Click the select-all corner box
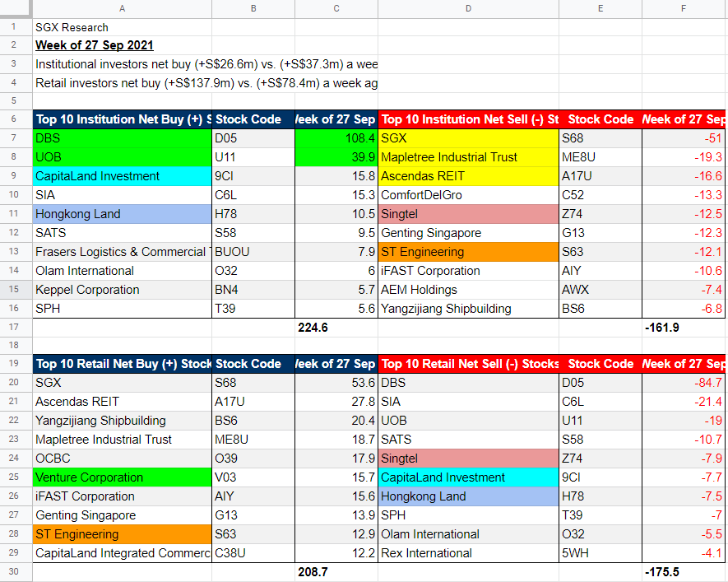 [x=16, y=8]
